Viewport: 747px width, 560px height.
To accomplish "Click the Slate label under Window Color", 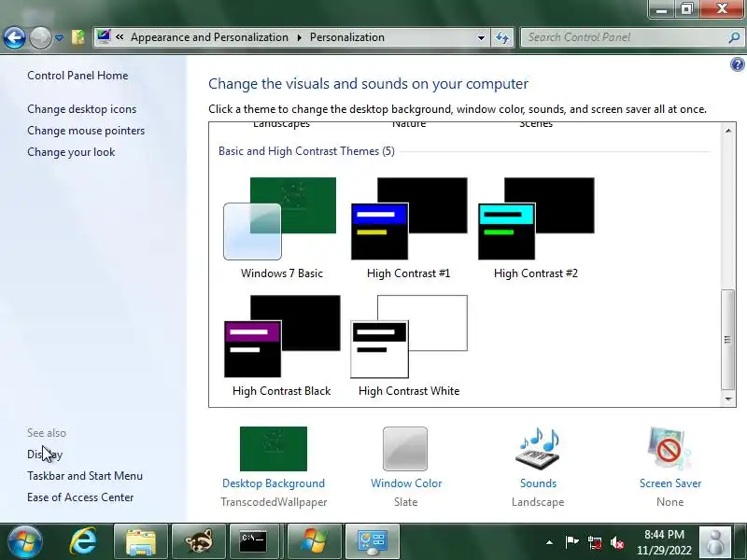I will point(406,502).
